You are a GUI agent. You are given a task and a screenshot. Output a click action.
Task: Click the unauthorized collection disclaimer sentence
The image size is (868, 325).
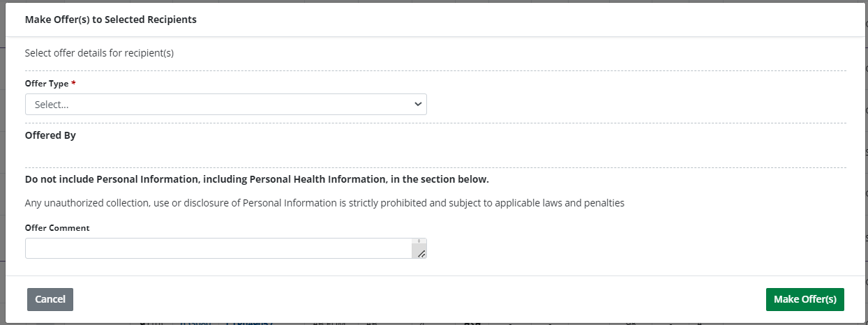coord(324,204)
